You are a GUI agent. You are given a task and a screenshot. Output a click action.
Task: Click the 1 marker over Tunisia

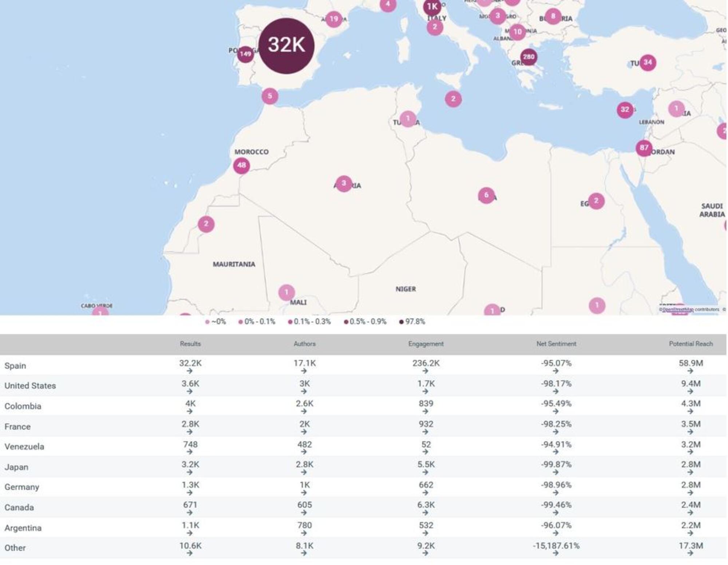(x=408, y=119)
